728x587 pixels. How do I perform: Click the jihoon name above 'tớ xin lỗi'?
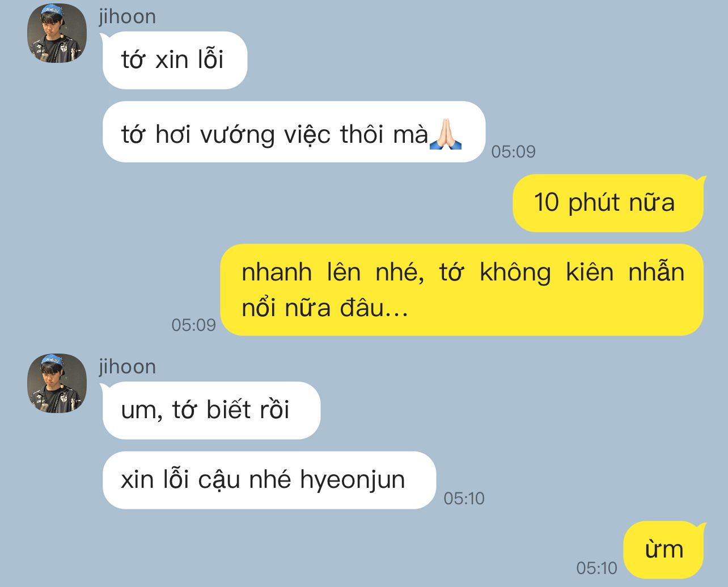[127, 16]
